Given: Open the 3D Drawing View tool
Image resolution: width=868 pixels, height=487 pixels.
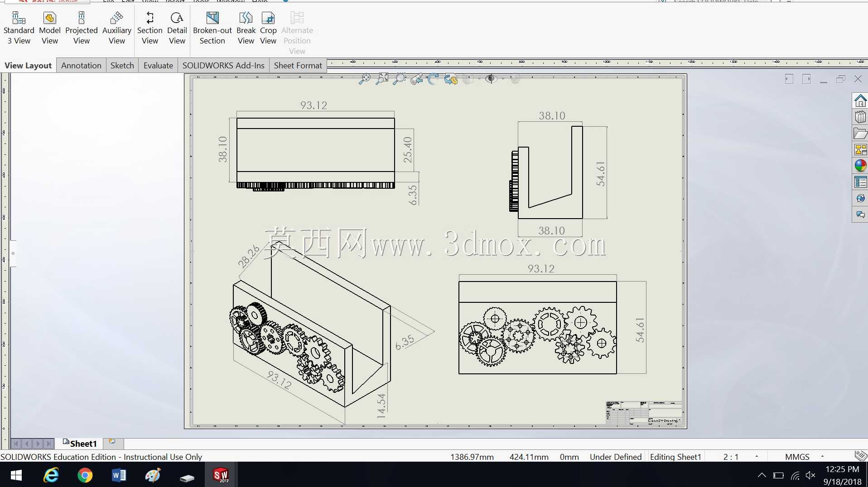Looking at the screenshot, I should [451, 79].
